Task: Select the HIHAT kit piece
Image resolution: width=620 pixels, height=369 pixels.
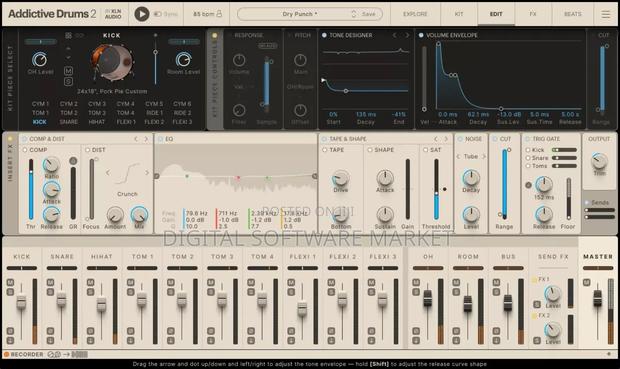Action: [97, 122]
